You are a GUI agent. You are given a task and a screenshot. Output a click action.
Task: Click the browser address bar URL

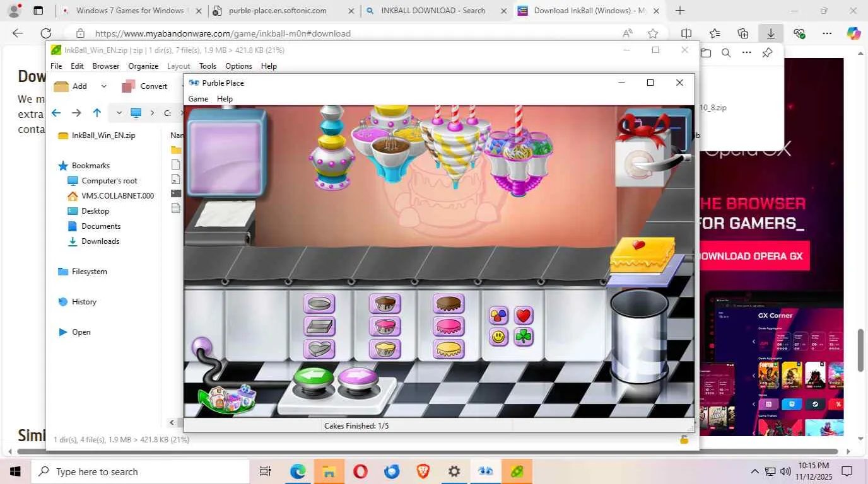point(223,33)
